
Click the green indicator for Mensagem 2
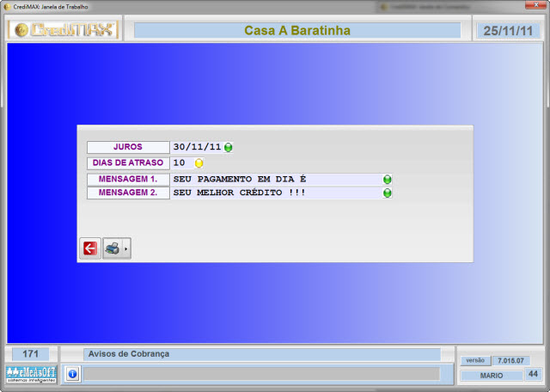(x=388, y=193)
